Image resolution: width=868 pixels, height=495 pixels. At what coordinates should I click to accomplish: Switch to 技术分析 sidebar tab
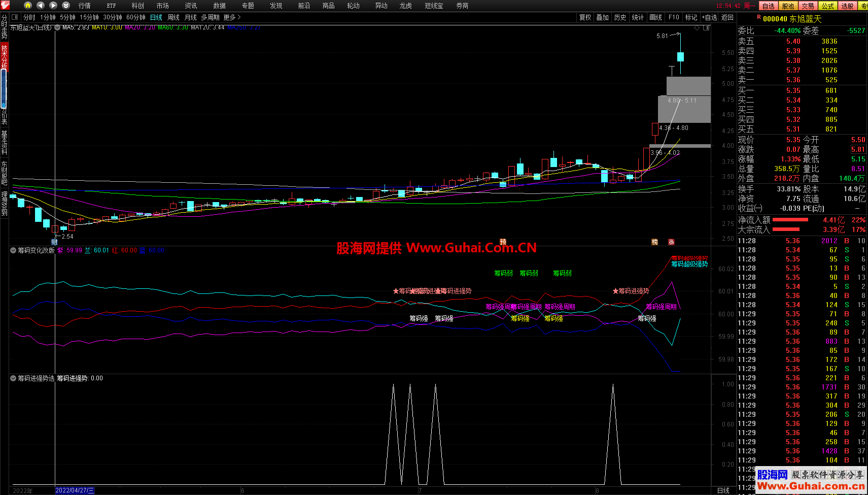click(4, 56)
